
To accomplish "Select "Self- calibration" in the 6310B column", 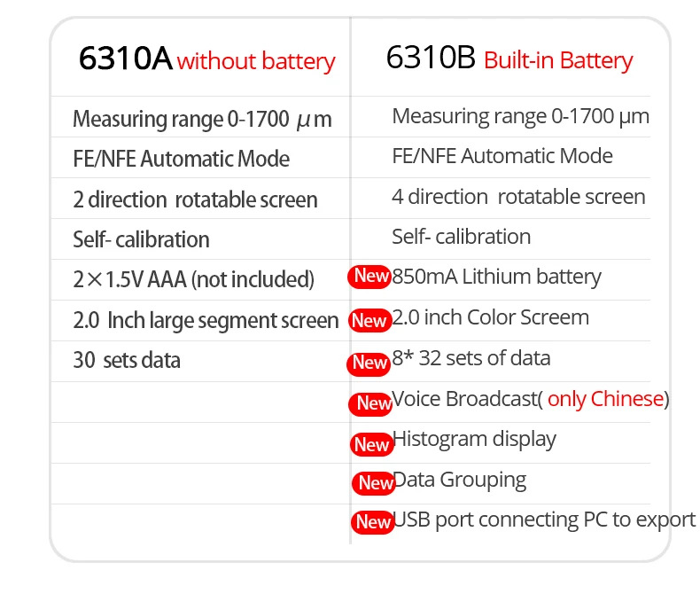I will (461, 237).
